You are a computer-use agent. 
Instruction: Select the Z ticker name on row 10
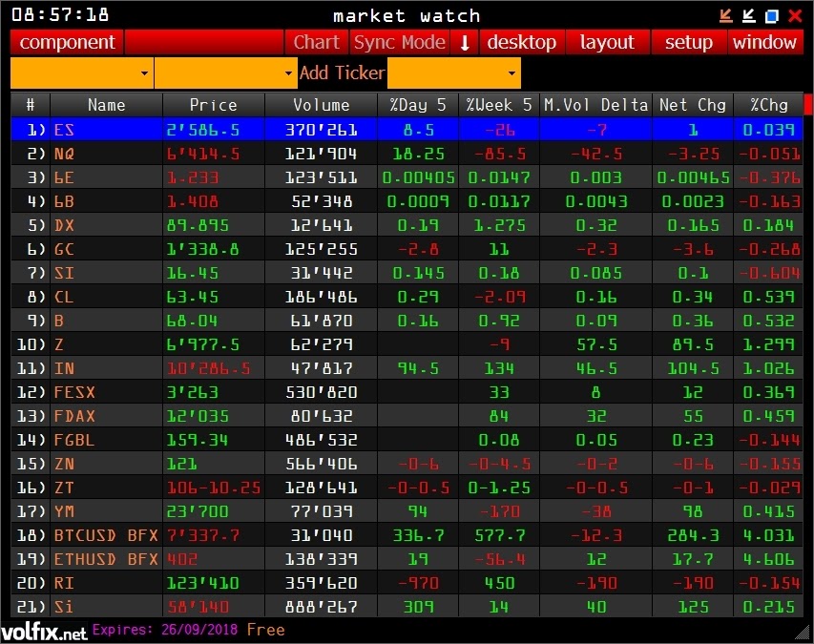pos(59,344)
